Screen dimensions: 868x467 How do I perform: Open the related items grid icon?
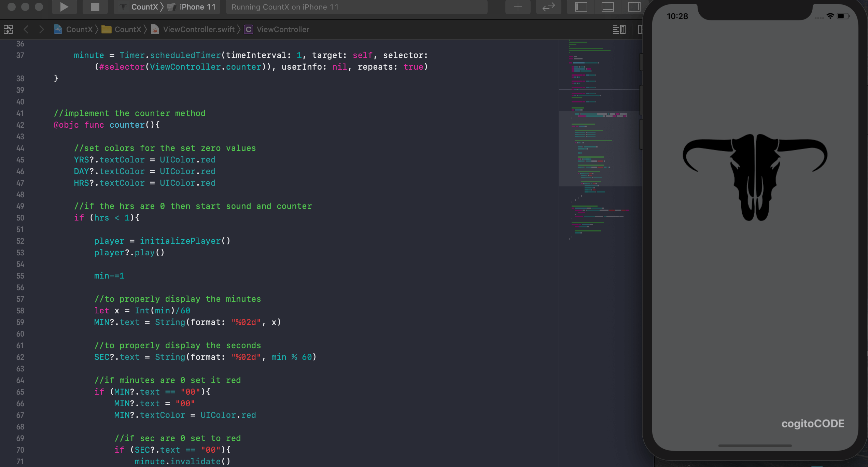coord(8,29)
